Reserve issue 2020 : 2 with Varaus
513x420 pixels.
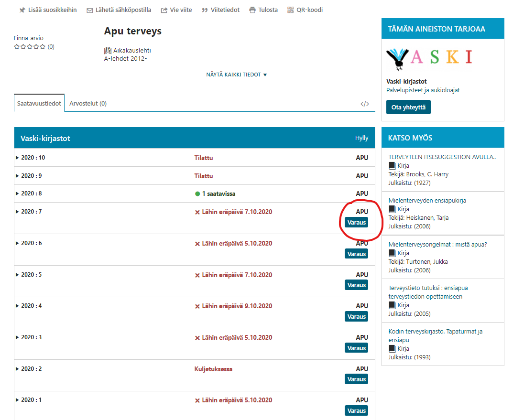click(x=356, y=379)
